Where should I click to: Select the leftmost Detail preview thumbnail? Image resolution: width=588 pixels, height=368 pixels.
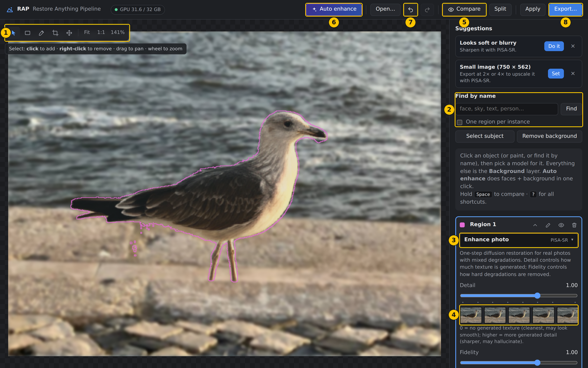pyautogui.click(x=471, y=315)
